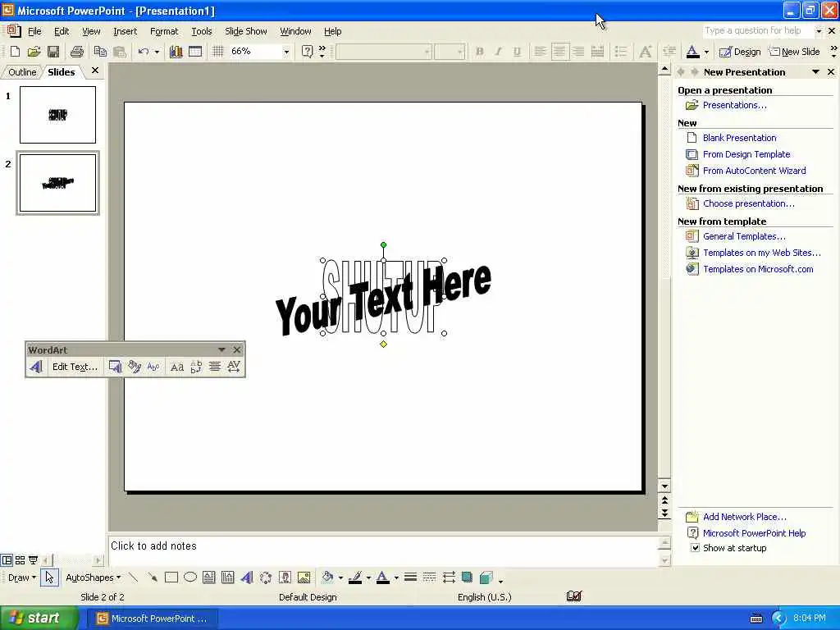
Task: Click the Blank Presentation link
Action: click(x=739, y=138)
